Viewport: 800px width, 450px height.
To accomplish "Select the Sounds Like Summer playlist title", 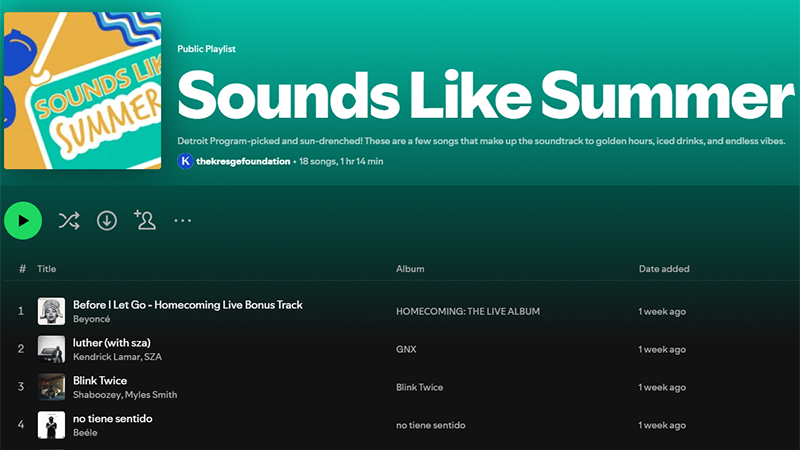I will coord(485,96).
